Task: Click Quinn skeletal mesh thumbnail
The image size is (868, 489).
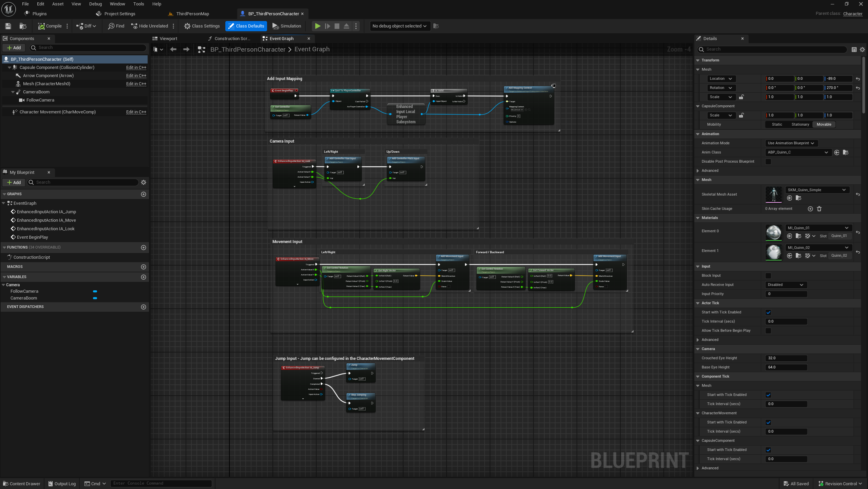Action: [x=774, y=195]
